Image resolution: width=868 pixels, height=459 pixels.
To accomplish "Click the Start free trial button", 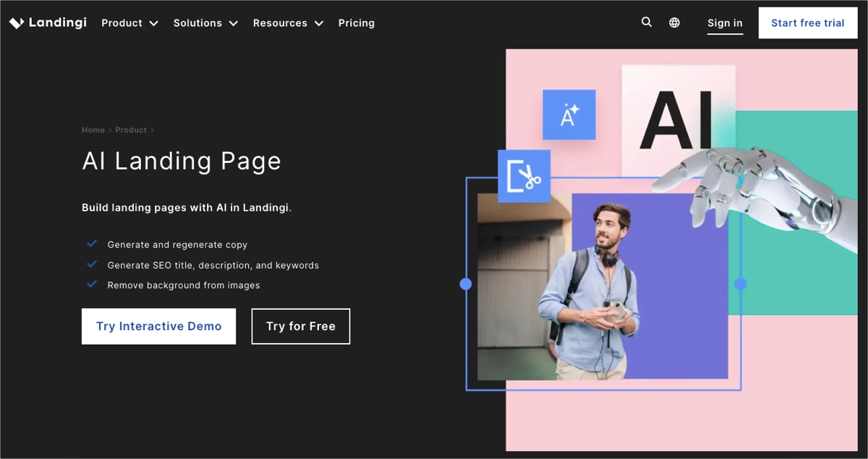I will coord(807,22).
